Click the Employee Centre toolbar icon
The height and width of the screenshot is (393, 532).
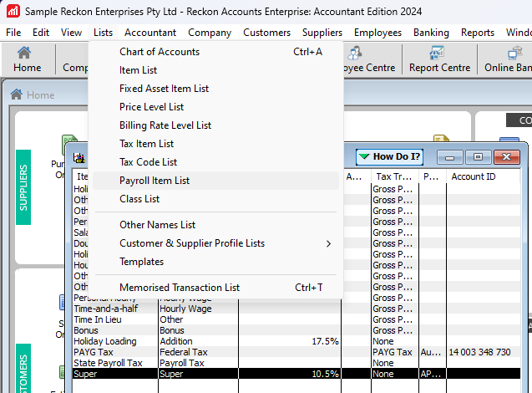[369, 59]
